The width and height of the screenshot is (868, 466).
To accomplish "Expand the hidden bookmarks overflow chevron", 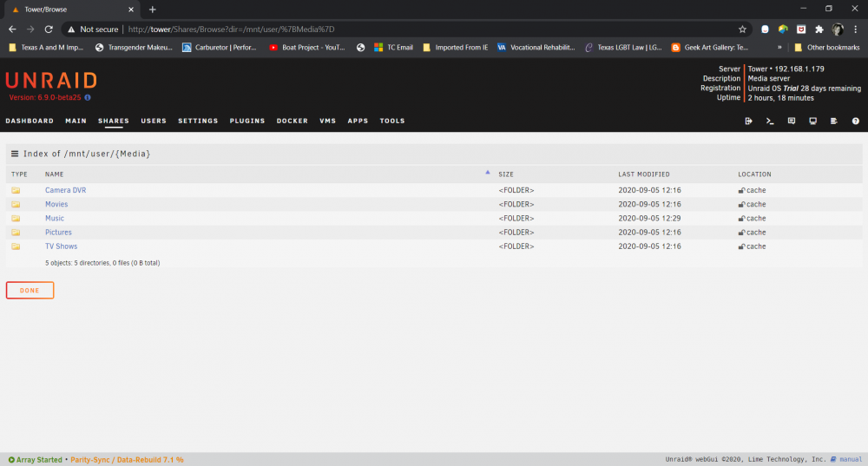I will (x=779, y=48).
